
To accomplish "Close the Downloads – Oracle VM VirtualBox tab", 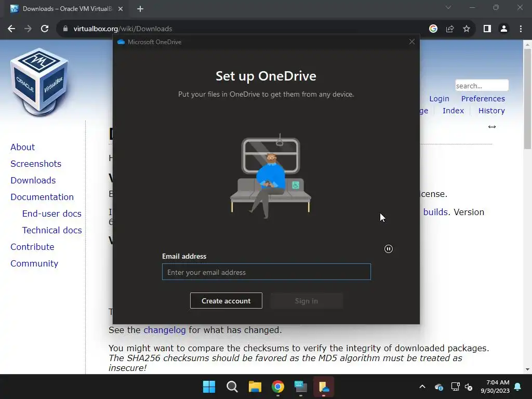I will tap(121, 9).
